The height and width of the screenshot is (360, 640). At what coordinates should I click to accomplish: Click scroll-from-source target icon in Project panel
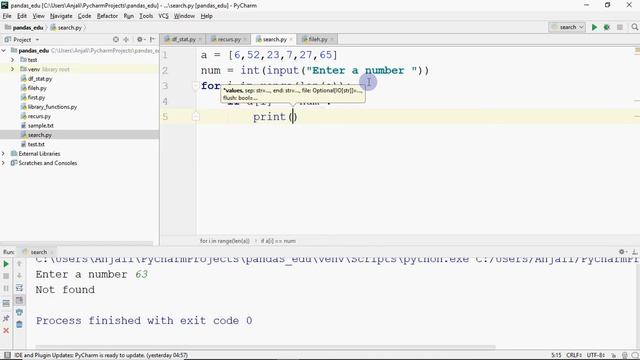click(x=116, y=40)
